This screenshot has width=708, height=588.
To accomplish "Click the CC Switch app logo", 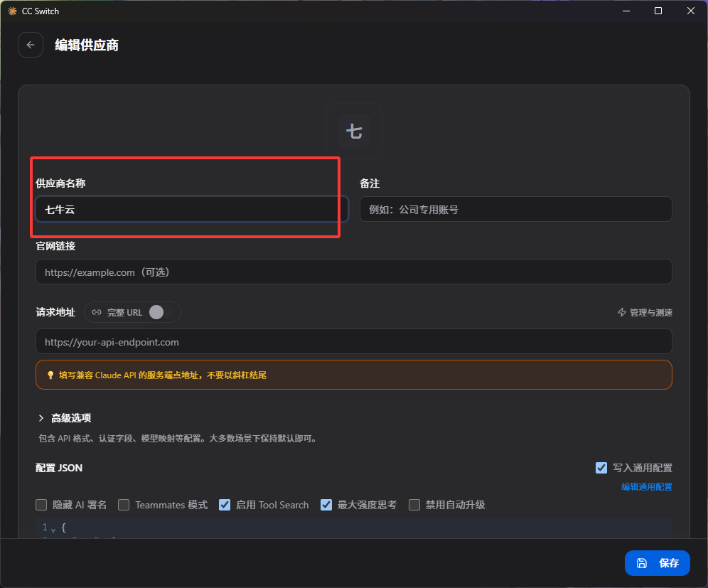I will coord(12,11).
